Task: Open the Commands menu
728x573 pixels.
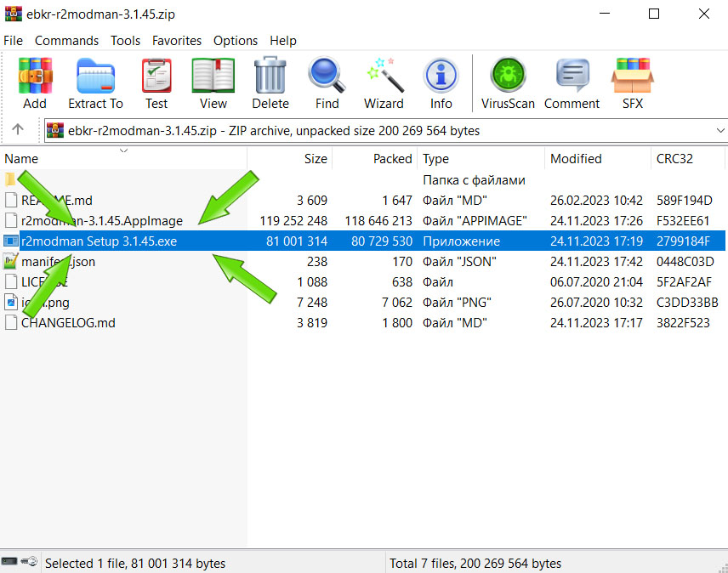Action: pos(66,41)
